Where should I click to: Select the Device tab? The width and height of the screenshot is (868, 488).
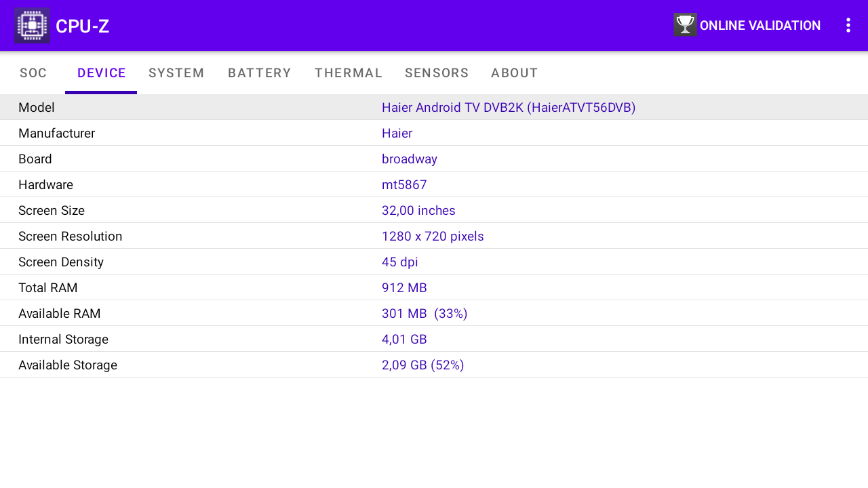[102, 73]
